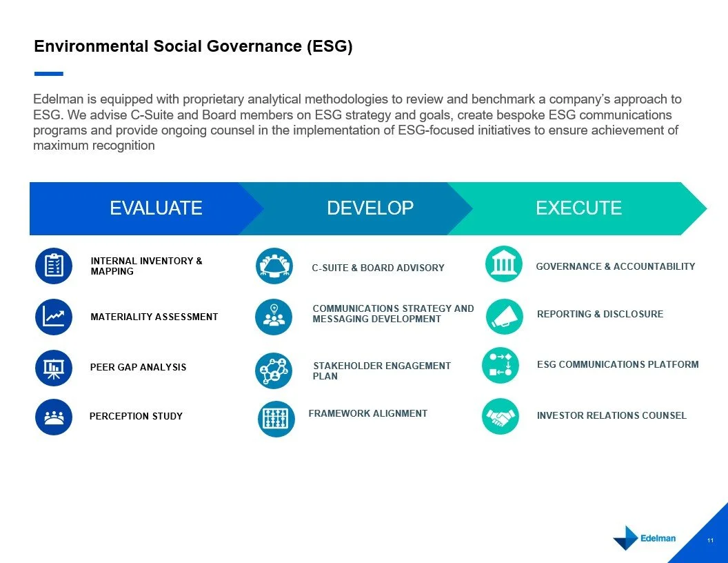
Task: Click the page number 11
Action: click(710, 540)
